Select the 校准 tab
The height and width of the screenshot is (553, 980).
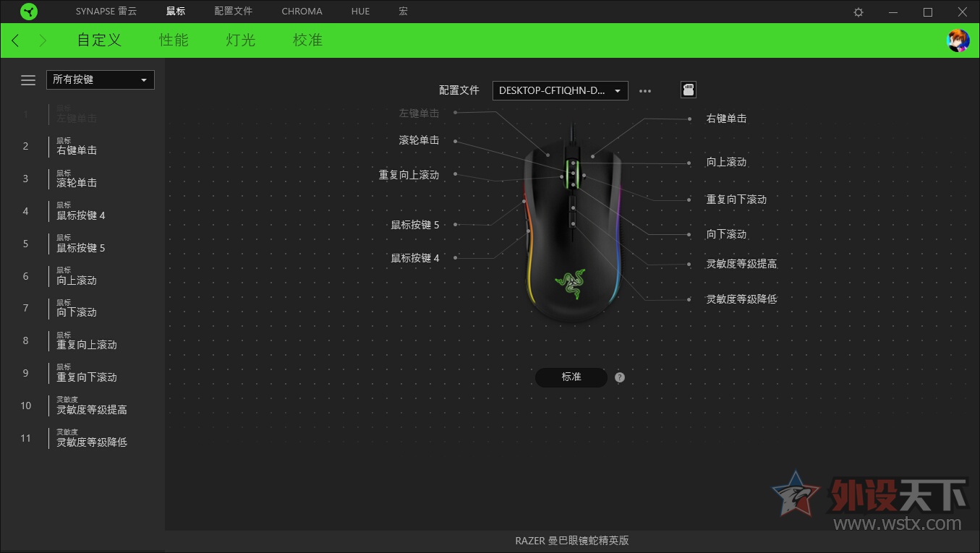pos(307,40)
